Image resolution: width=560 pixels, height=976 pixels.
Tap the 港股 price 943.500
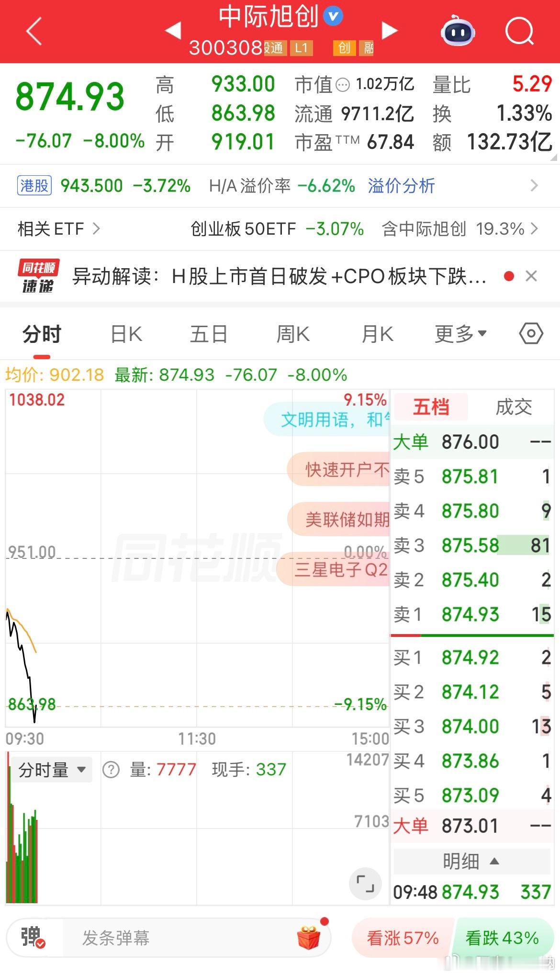(x=91, y=185)
